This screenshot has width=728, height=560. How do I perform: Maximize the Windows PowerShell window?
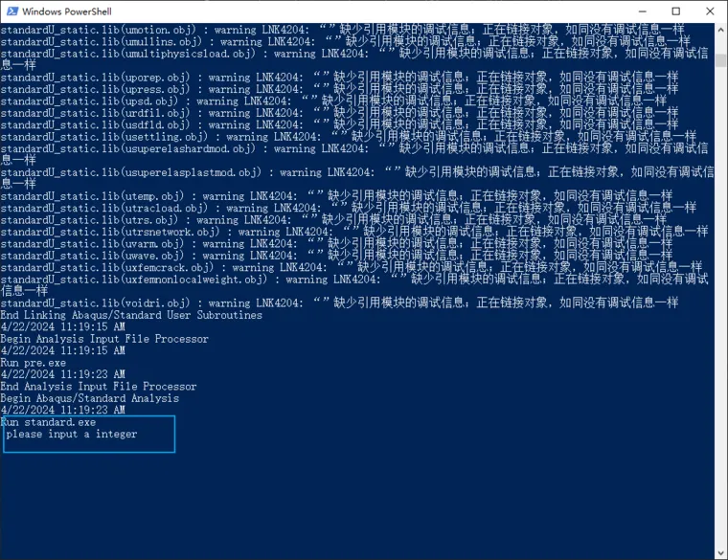tap(675, 11)
